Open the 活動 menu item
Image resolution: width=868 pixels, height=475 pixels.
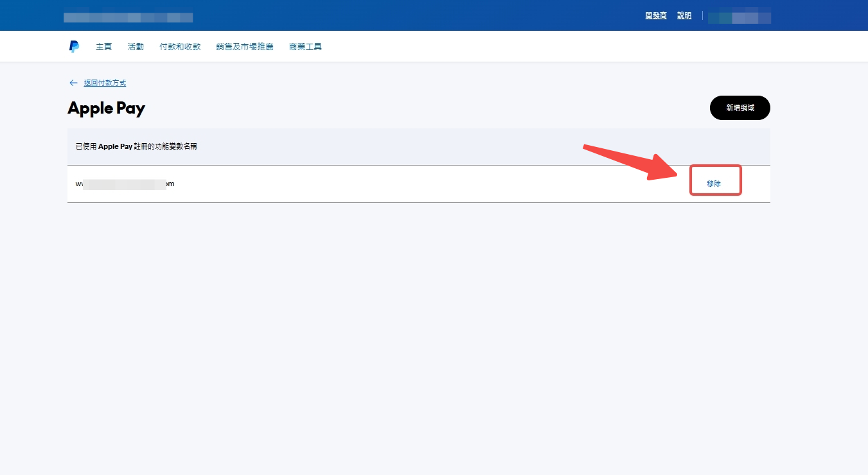[136, 47]
